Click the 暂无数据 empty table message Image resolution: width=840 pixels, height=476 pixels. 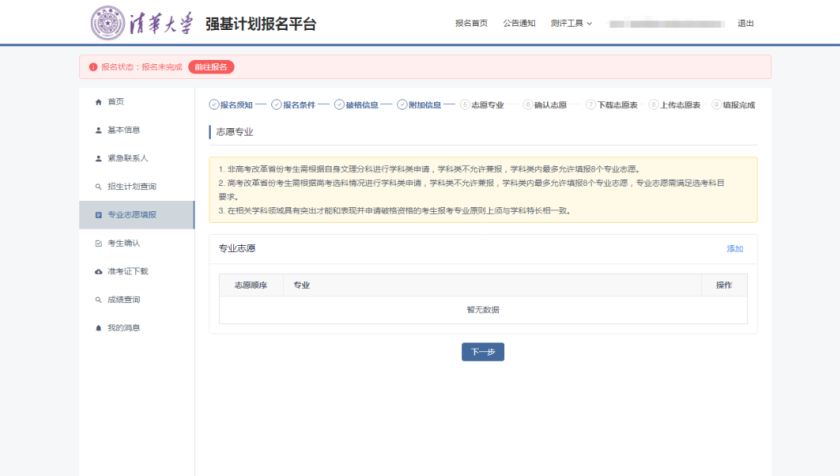[x=483, y=309]
